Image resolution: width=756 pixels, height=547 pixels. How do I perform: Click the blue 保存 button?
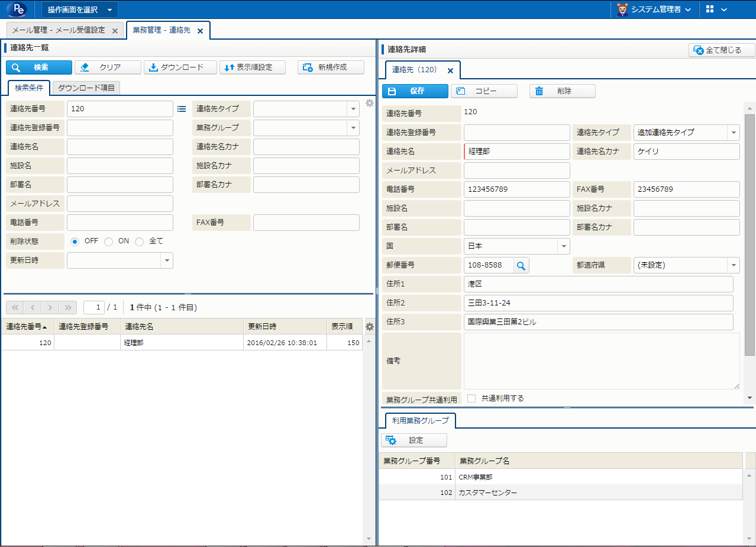tap(415, 91)
